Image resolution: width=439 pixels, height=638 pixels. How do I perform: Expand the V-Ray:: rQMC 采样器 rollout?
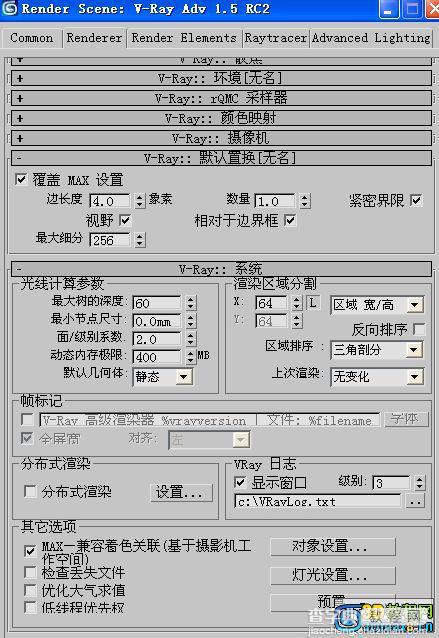[221, 98]
